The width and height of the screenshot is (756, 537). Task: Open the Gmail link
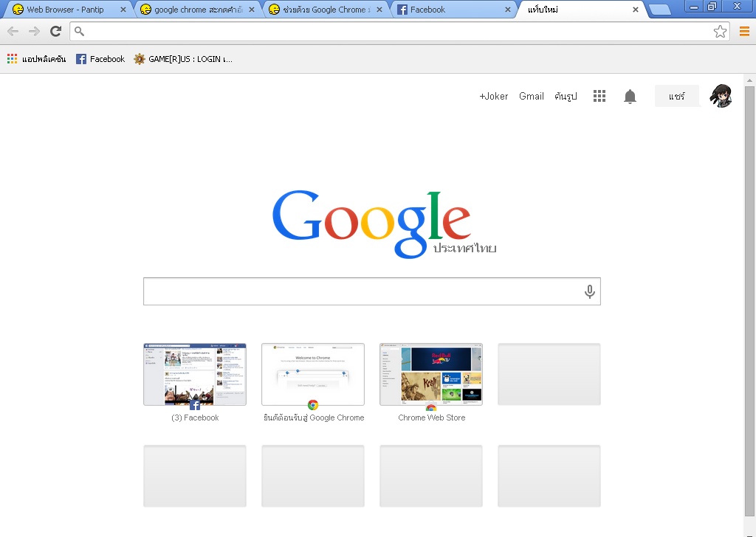532,96
